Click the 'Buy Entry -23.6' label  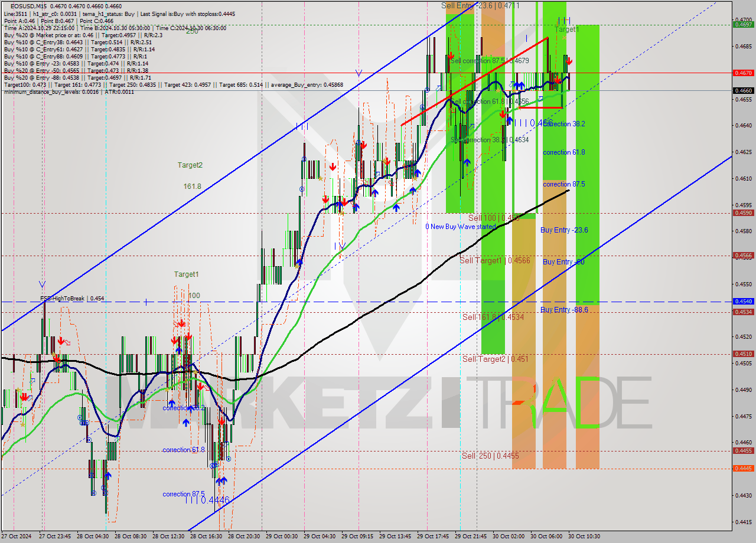coord(564,230)
